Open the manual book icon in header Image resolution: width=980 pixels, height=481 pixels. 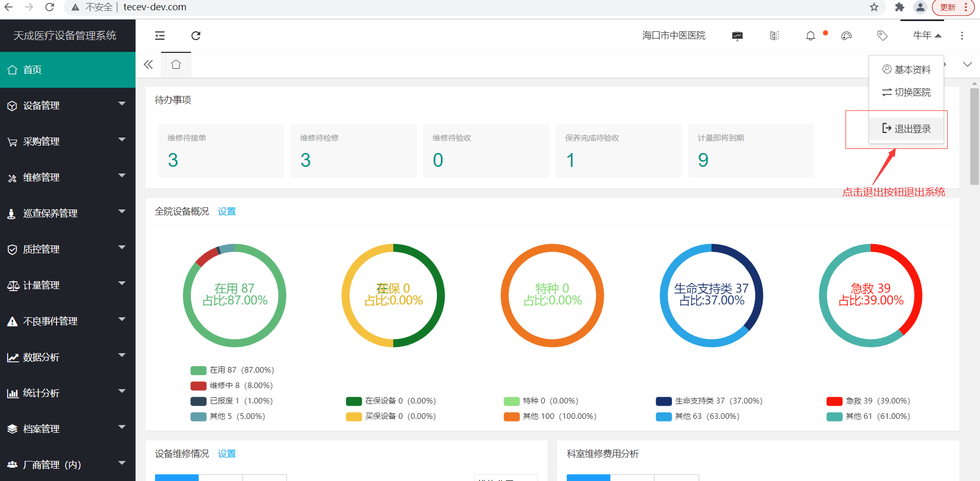point(775,35)
